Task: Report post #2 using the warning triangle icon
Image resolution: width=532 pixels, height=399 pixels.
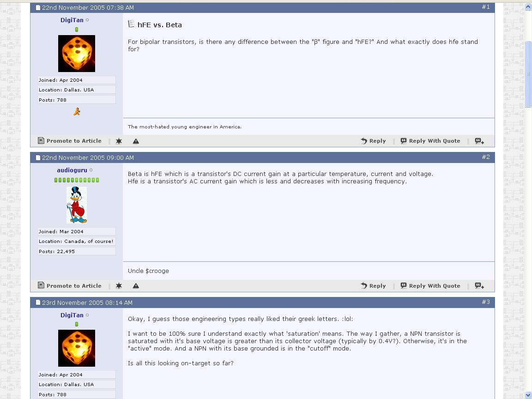Action: pyautogui.click(x=136, y=286)
